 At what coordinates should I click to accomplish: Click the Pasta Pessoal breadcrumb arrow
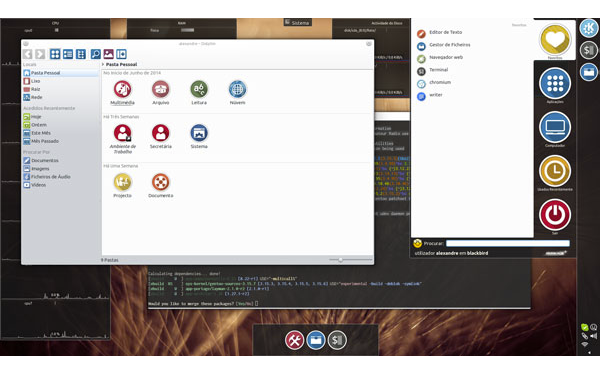(103, 64)
